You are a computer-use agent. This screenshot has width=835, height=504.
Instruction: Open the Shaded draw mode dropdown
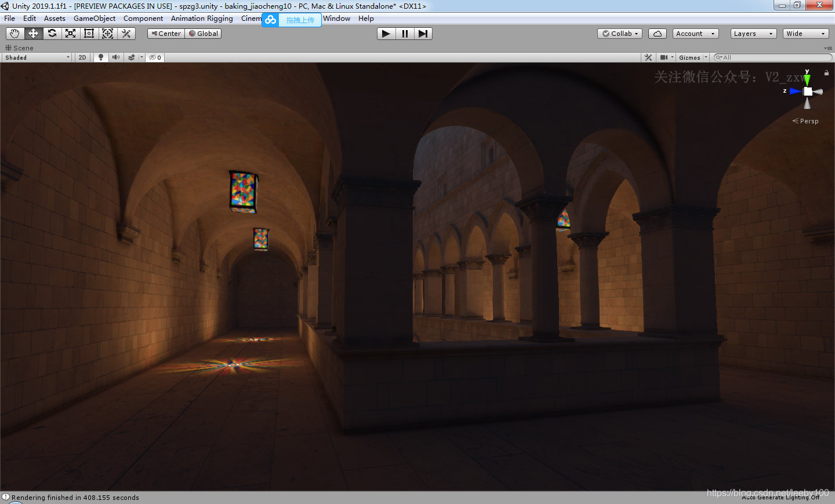coord(37,57)
